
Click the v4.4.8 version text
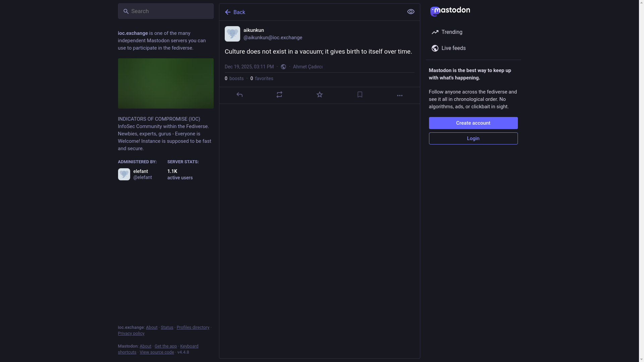tap(183, 352)
